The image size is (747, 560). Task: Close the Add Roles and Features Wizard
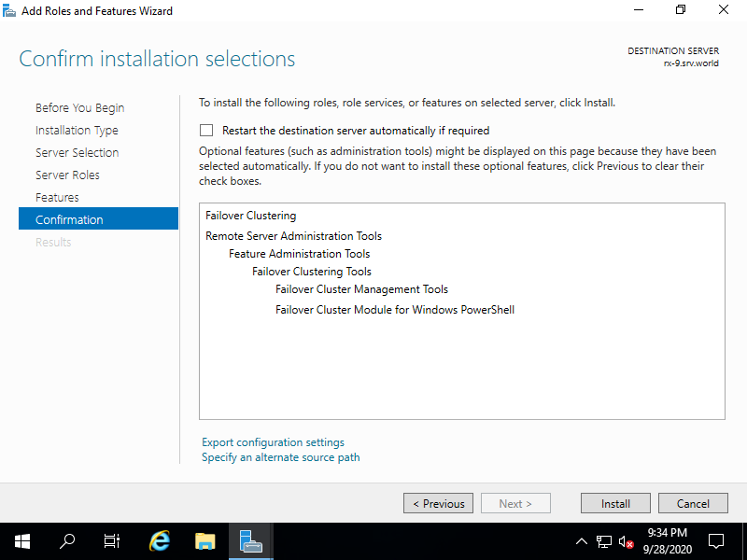(723, 10)
